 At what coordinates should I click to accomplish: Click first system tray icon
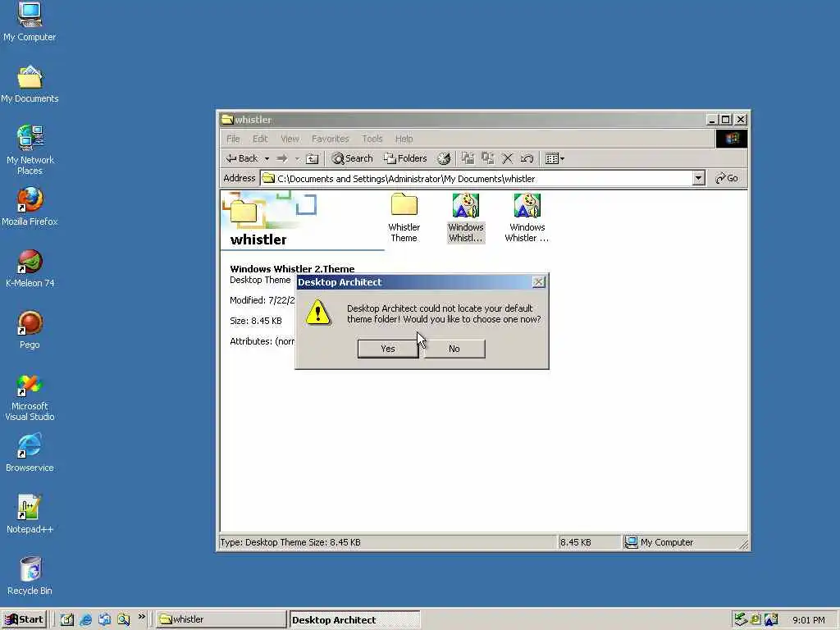click(x=741, y=620)
